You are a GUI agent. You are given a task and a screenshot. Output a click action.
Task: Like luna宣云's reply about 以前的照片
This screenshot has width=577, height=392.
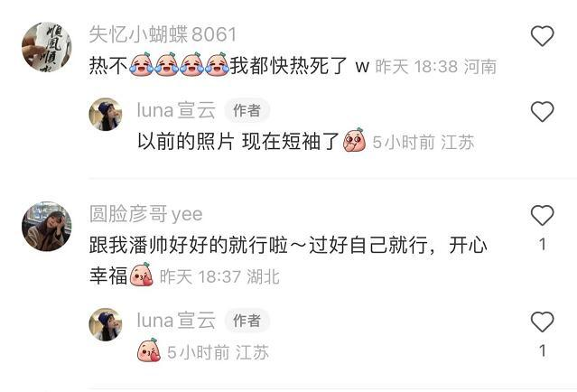pos(542,111)
